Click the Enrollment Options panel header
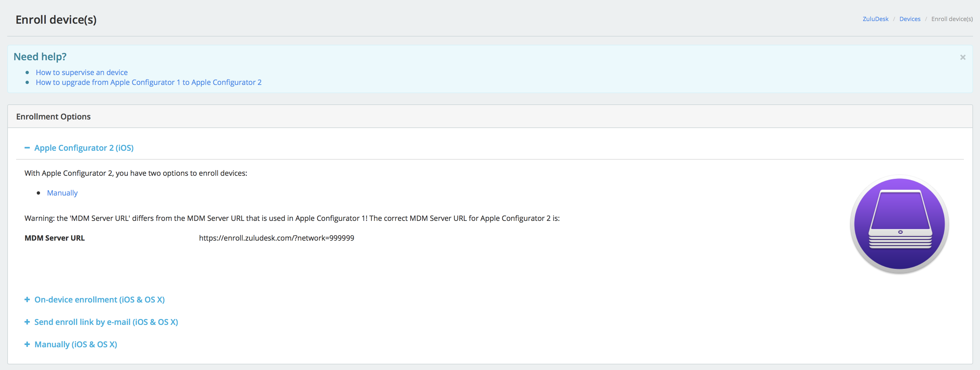 pyautogui.click(x=490, y=117)
